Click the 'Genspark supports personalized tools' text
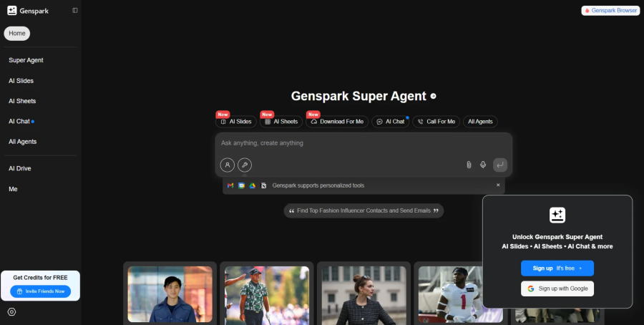 point(318,185)
